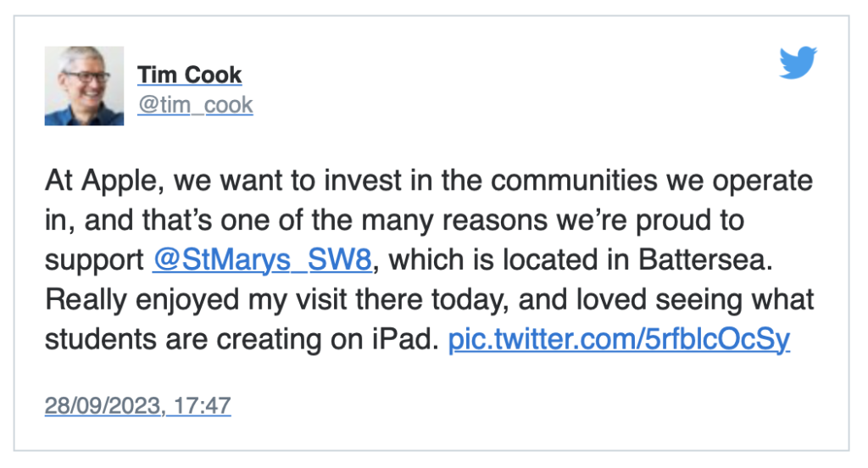
Task: Click the word "support" before the mention
Action: point(95,261)
